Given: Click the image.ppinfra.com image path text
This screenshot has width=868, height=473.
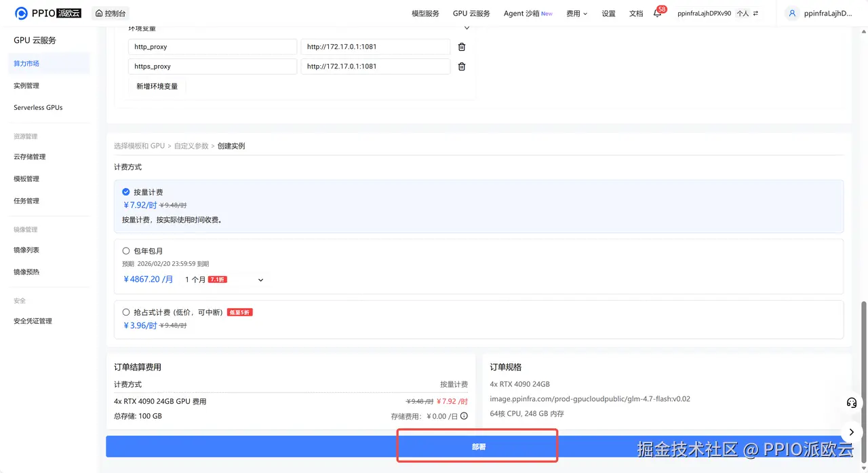Looking at the screenshot, I should point(590,399).
